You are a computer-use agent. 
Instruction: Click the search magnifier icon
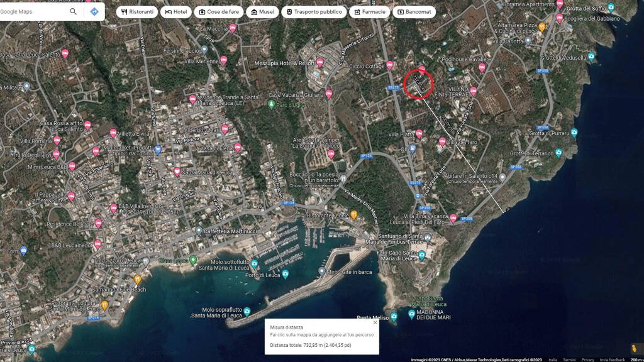(74, 11)
